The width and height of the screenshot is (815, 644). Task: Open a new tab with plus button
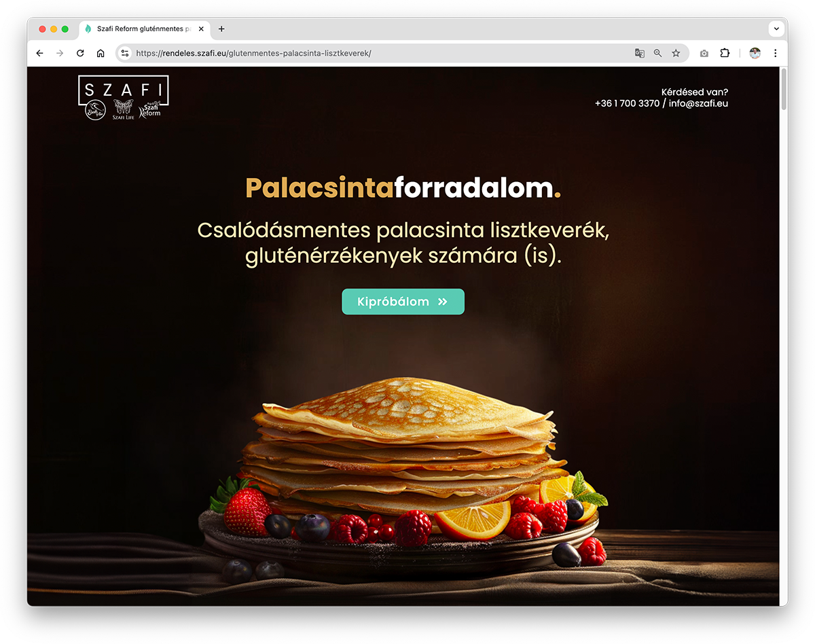coord(221,29)
